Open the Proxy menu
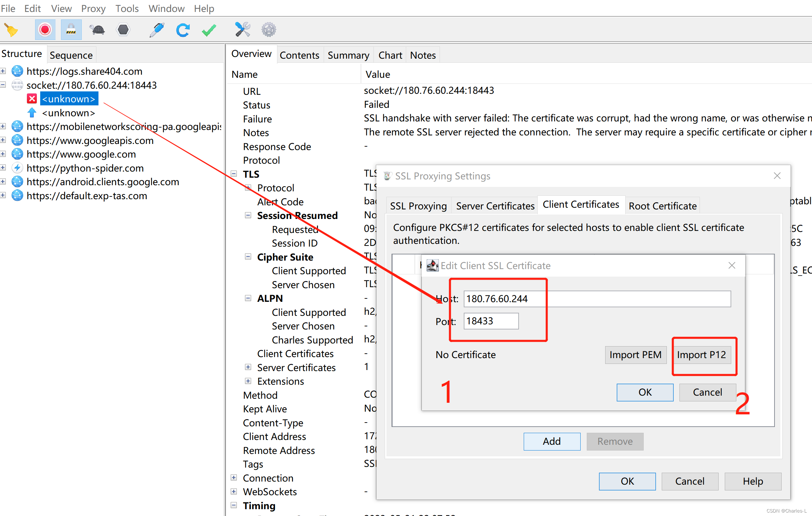Image resolution: width=812 pixels, height=516 pixels. click(x=93, y=8)
